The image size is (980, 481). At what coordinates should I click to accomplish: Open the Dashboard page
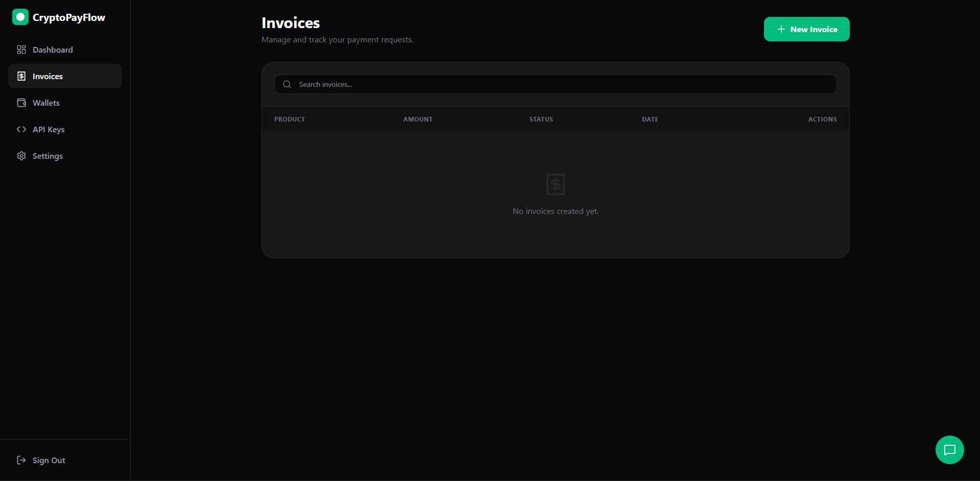point(53,50)
